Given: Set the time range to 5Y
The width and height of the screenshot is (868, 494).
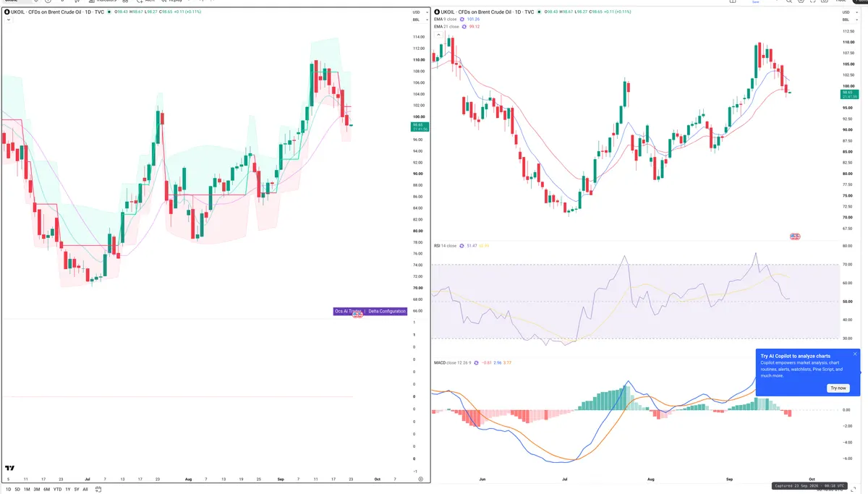Looking at the screenshot, I should tap(77, 489).
